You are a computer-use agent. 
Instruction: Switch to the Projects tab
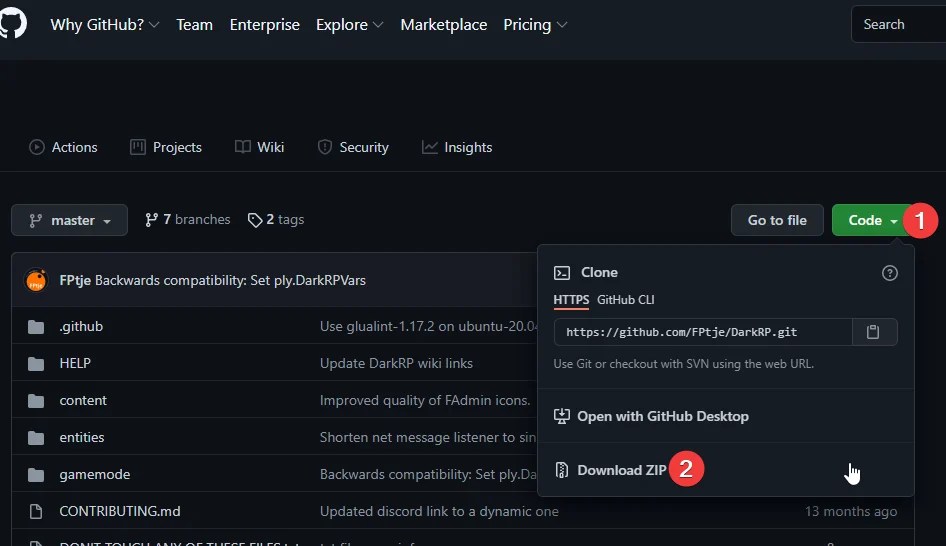(x=166, y=147)
